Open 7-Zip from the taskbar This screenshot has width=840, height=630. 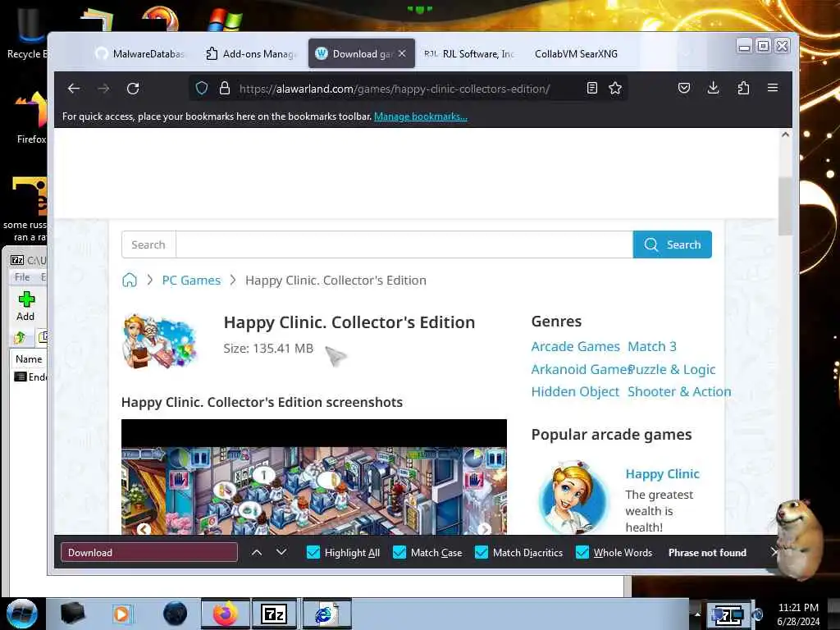coord(274,614)
